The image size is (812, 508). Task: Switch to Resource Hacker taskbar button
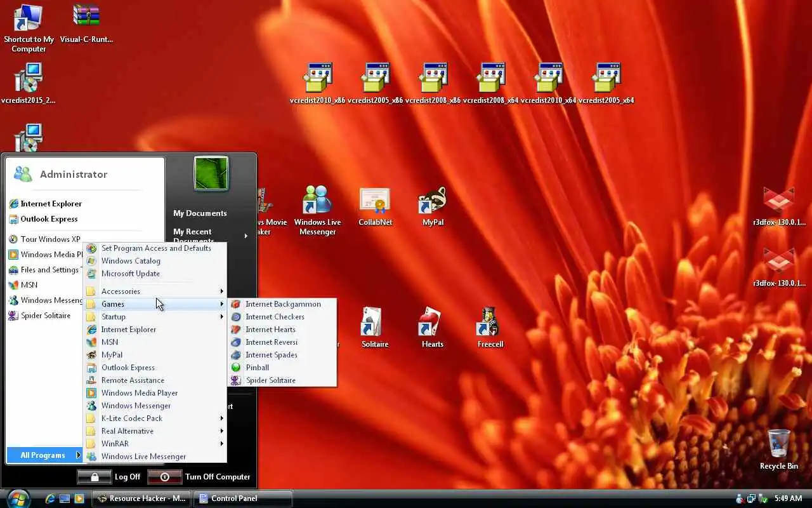tap(141, 498)
